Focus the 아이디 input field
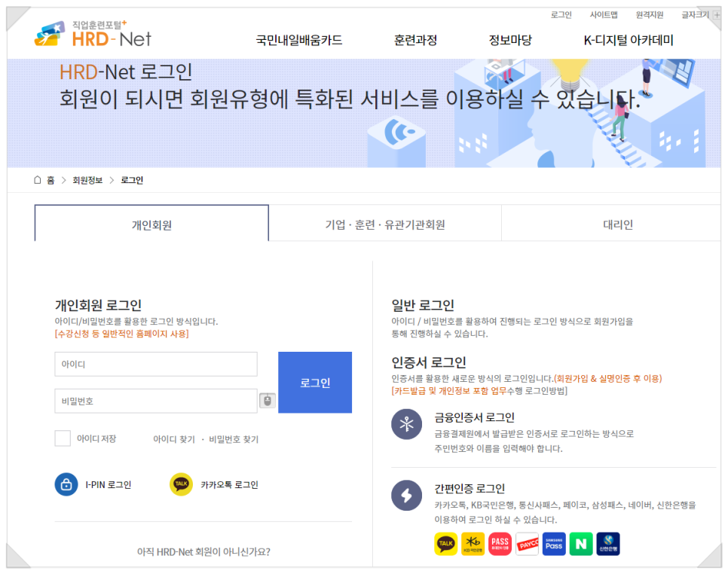This screenshot has width=728, height=574. (x=156, y=364)
